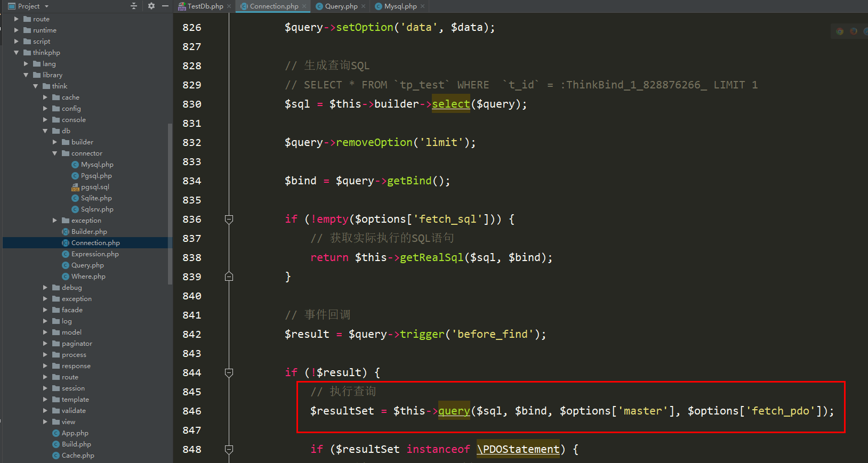
Task: Open Query.php in project tree
Action: (x=87, y=265)
